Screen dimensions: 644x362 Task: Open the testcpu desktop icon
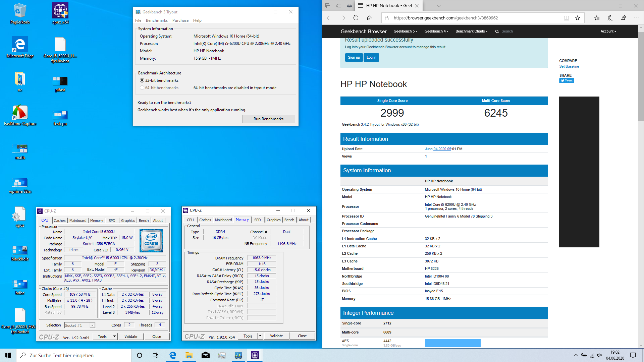pos(60,117)
